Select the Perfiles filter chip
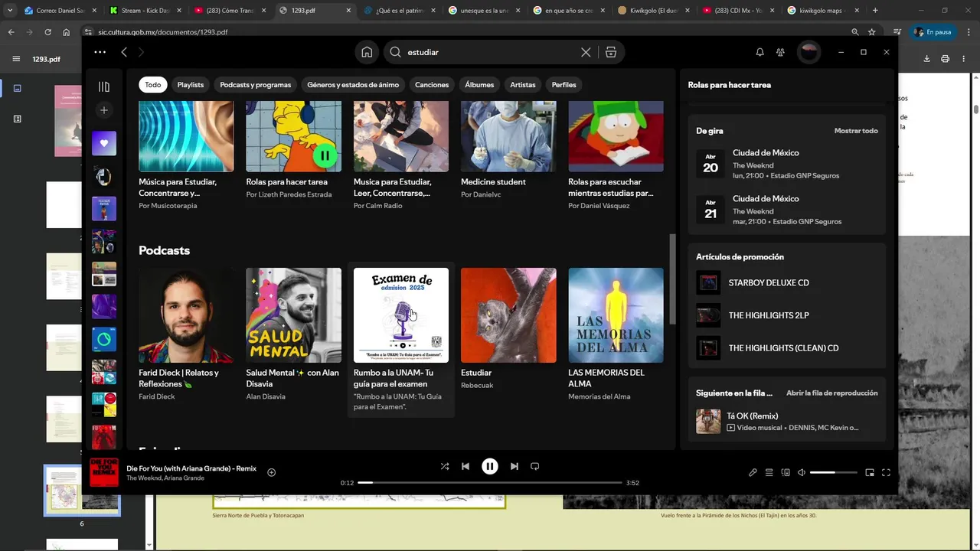 pos(563,84)
